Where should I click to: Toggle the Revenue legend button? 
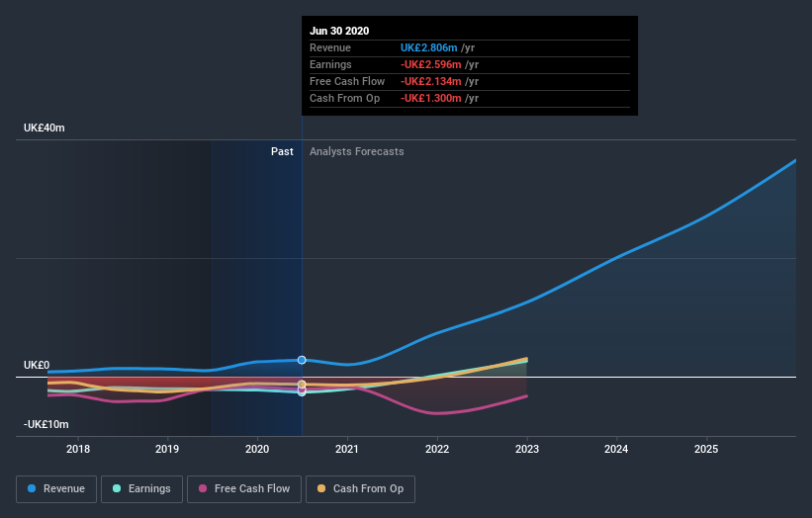[x=56, y=489]
